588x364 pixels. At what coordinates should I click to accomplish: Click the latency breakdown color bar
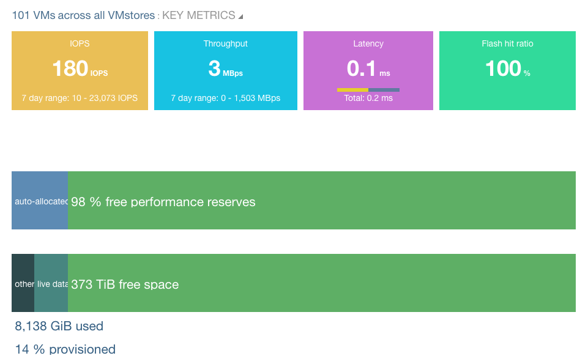(368, 89)
